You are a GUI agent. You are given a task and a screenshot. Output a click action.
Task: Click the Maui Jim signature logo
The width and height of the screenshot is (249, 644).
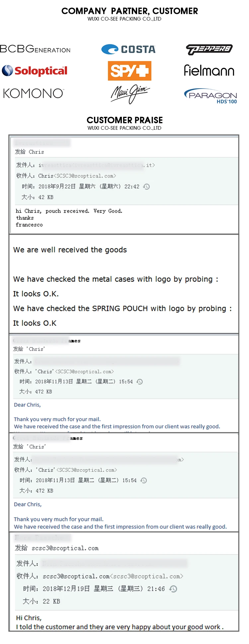130,94
